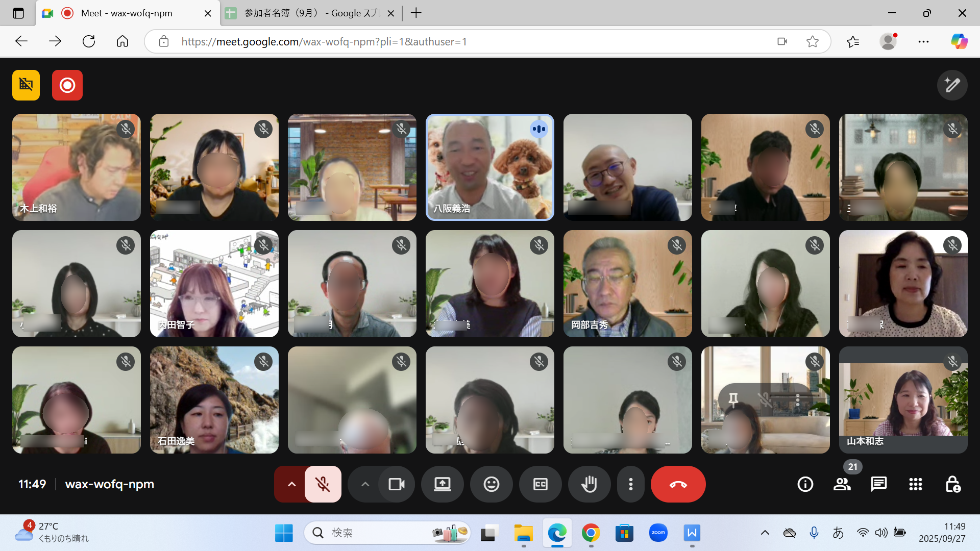Open more options three-dot menu
Image resolution: width=980 pixels, height=551 pixels.
[630, 484]
